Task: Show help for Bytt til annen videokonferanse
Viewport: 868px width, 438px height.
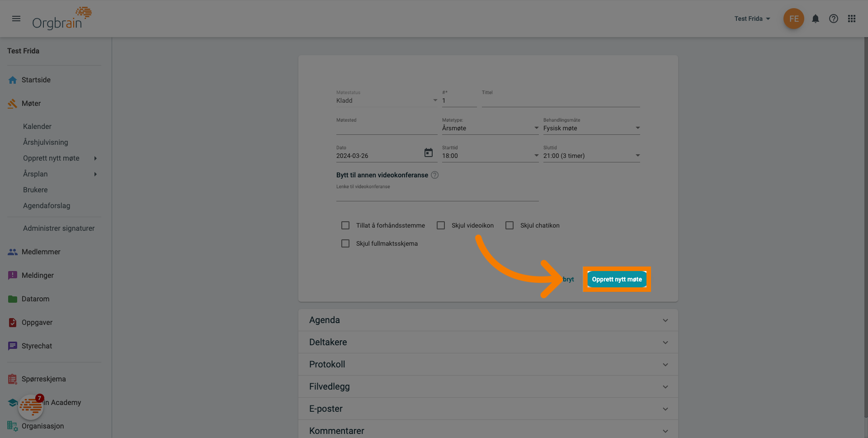Action: coord(434,175)
